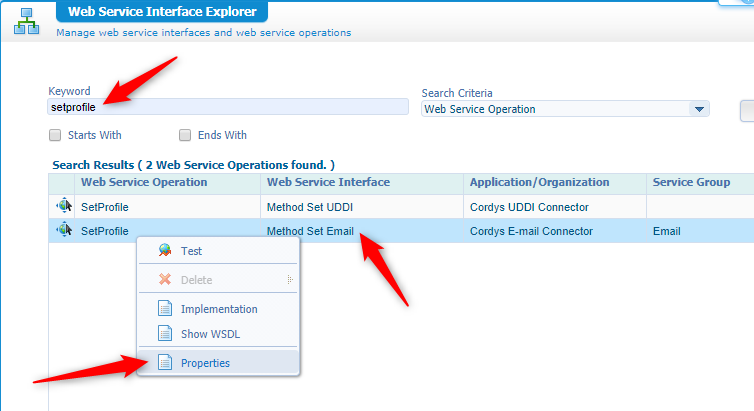754x411 pixels.
Task: Choose Show WSDL from the context menu
Action: (210, 334)
